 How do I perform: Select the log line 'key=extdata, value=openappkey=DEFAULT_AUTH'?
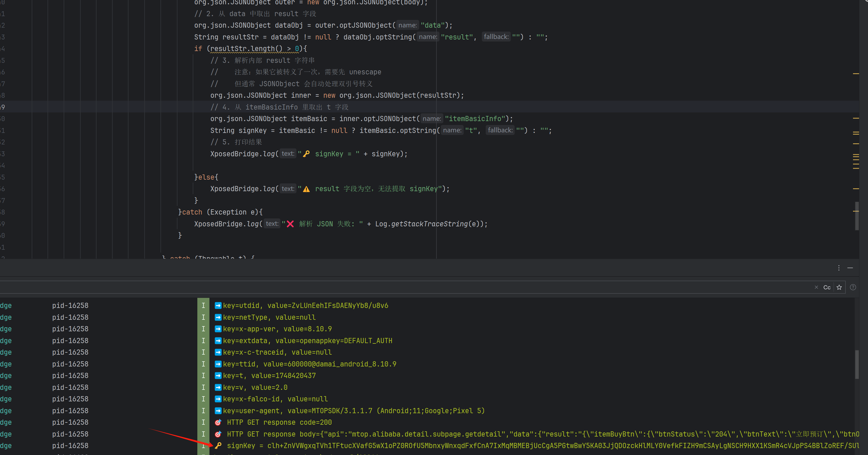tap(308, 341)
